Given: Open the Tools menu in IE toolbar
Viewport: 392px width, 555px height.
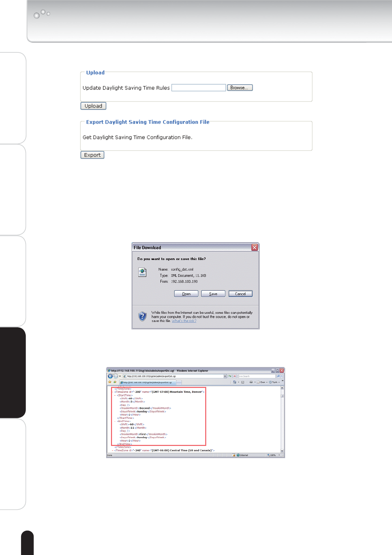Looking at the screenshot, I should pos(274,382).
